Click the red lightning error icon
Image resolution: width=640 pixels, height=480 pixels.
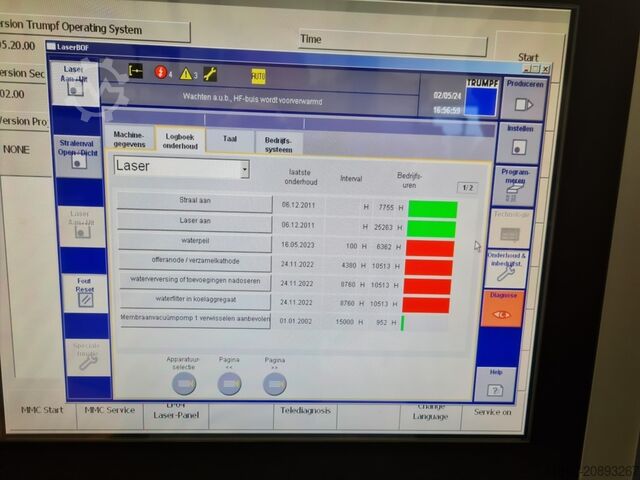pyautogui.click(x=161, y=73)
